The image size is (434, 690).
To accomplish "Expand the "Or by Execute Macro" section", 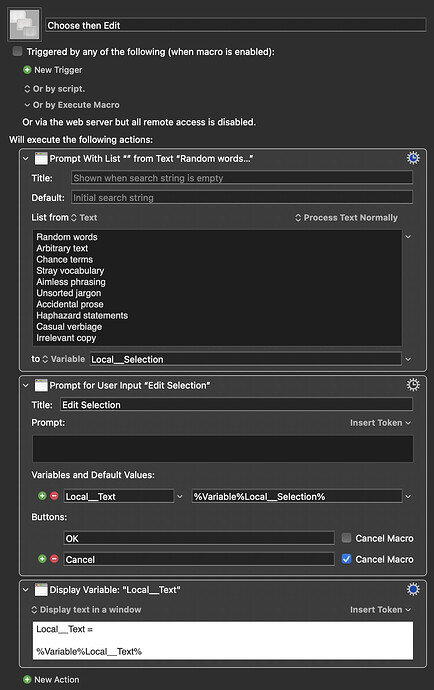I will 72,105.
